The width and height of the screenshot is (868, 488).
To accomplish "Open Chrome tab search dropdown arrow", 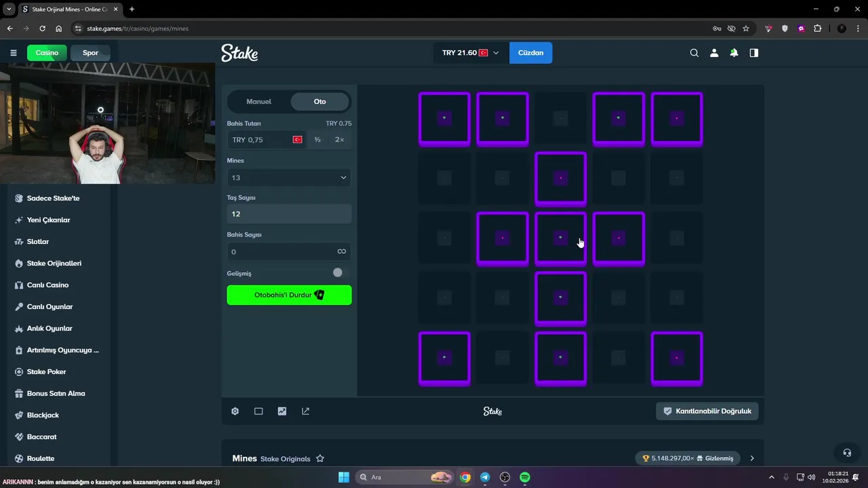I will coord(9,9).
